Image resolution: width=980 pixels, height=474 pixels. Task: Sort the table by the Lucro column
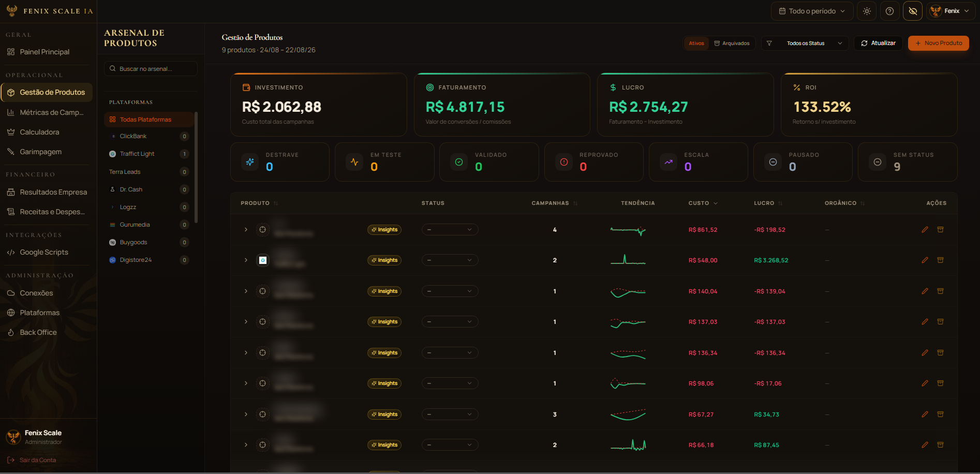pos(768,203)
